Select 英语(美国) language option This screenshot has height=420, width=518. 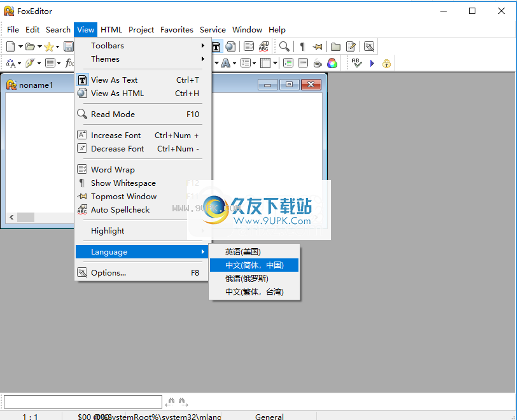point(255,252)
